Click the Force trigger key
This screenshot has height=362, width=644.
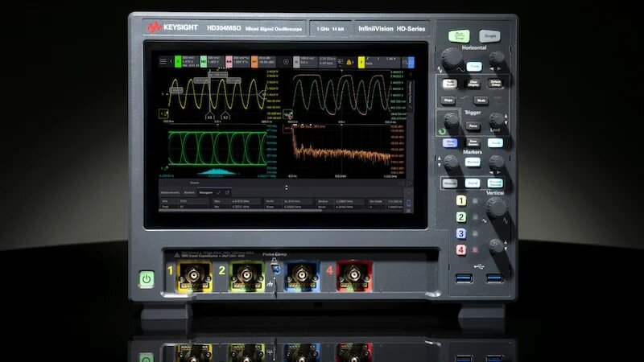pyautogui.click(x=473, y=126)
